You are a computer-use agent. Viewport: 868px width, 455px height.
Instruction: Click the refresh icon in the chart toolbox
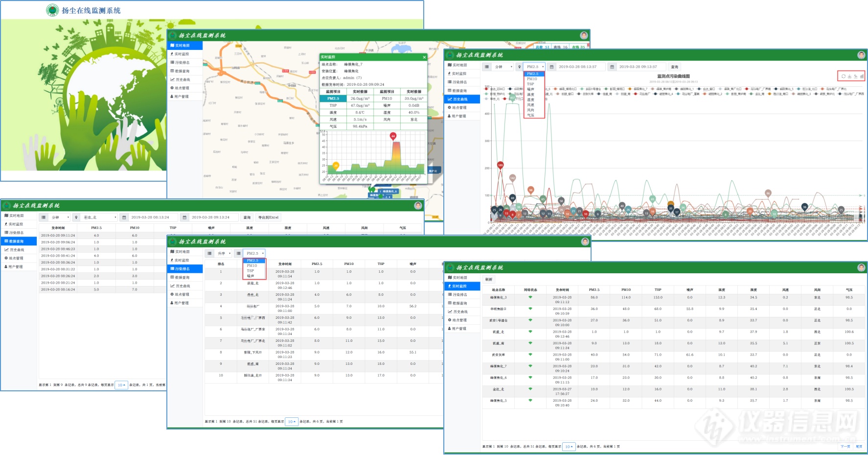[x=844, y=76]
